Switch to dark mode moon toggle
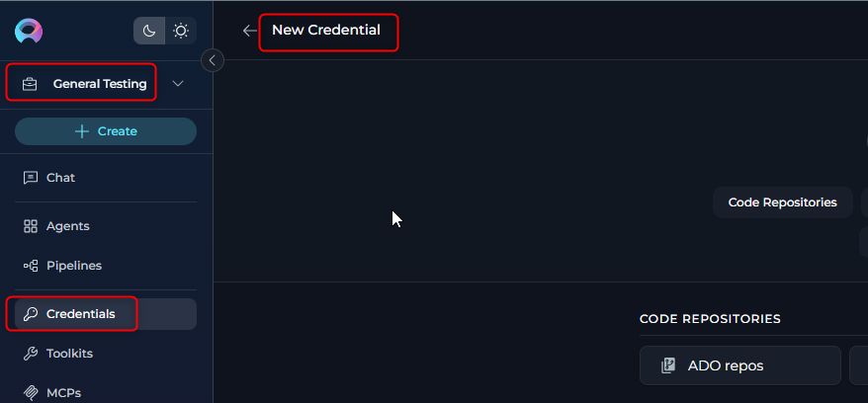The image size is (868, 403). pos(149,31)
